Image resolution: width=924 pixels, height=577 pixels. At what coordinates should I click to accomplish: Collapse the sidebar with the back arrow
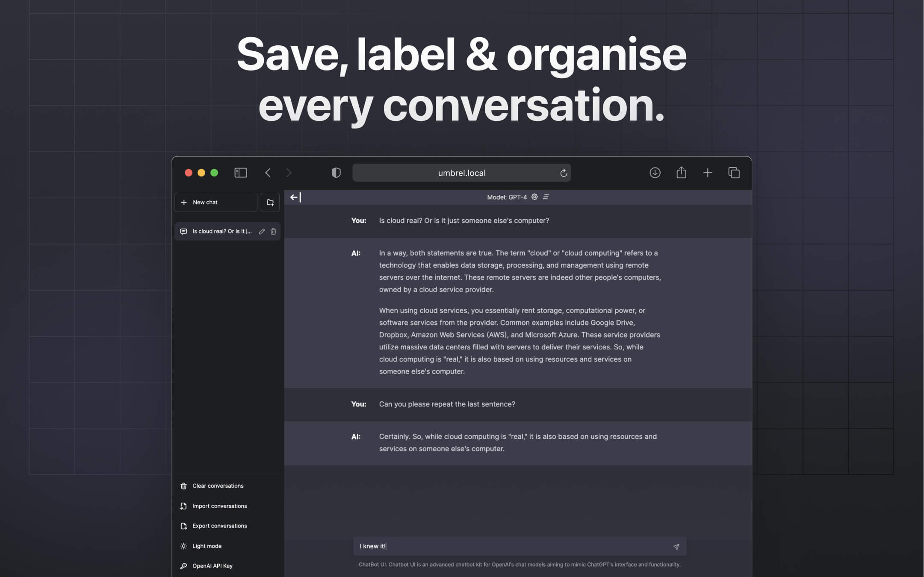[x=294, y=197]
